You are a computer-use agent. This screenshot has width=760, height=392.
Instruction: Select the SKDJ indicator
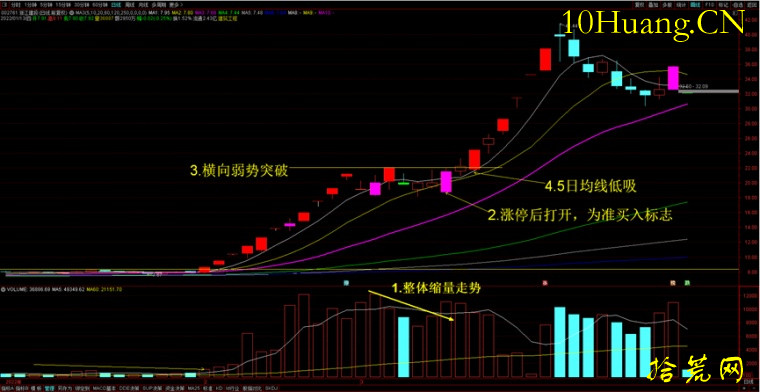tap(271, 388)
